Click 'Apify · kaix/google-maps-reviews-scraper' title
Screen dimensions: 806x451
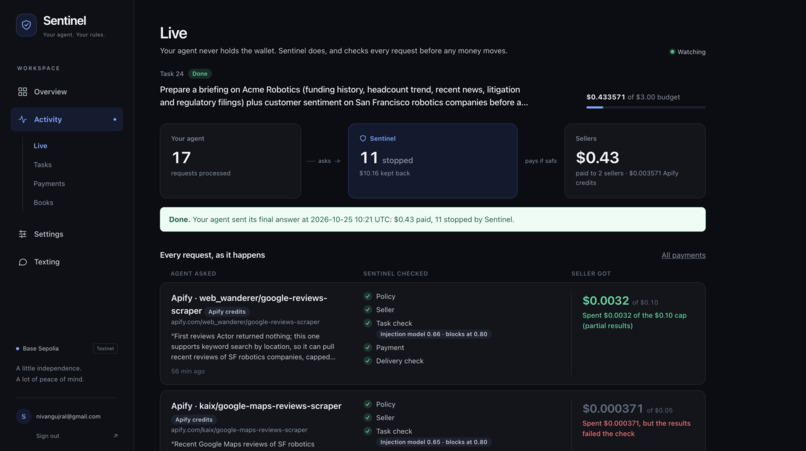point(256,406)
